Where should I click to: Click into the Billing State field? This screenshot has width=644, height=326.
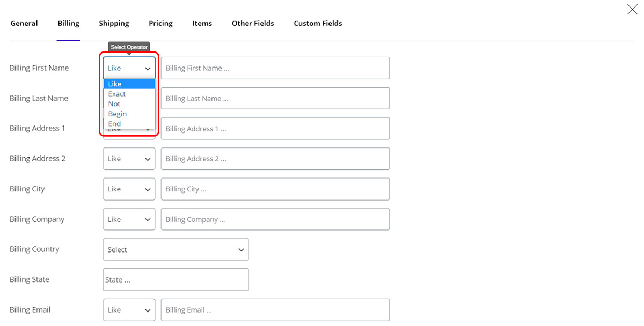(175, 280)
